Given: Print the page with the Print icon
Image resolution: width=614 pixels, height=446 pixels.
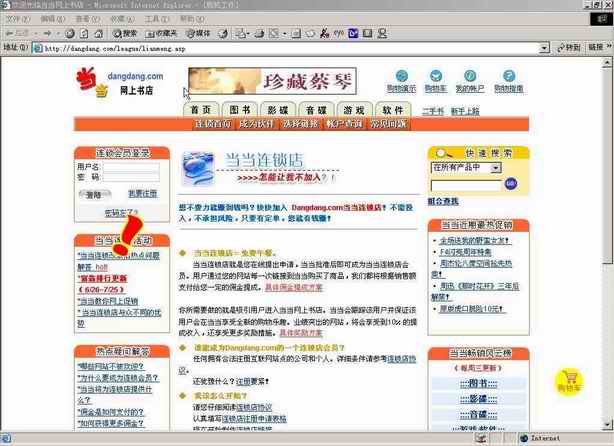Looking at the screenshot, I should coord(259,34).
